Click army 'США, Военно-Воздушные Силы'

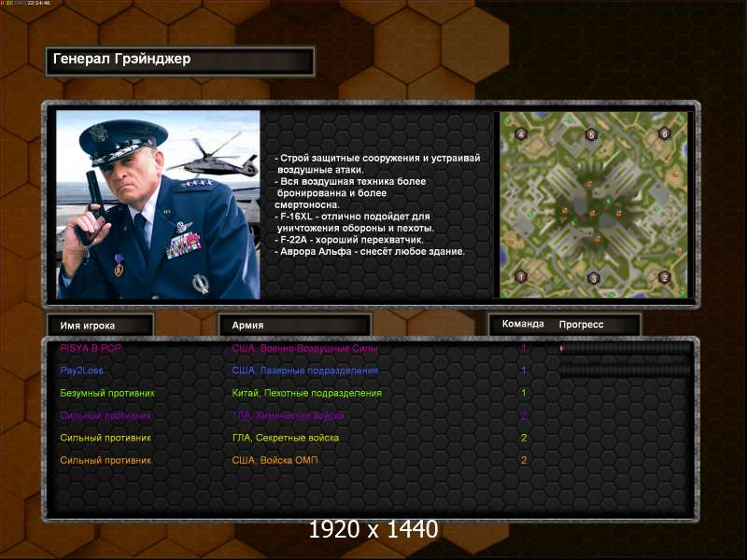pos(304,348)
